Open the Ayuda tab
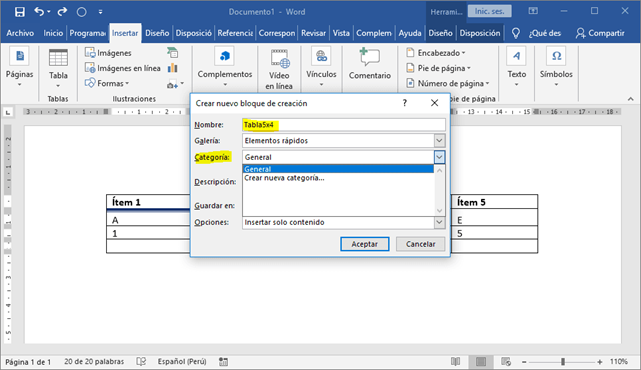Screen dimensions: 641x370 point(410,33)
